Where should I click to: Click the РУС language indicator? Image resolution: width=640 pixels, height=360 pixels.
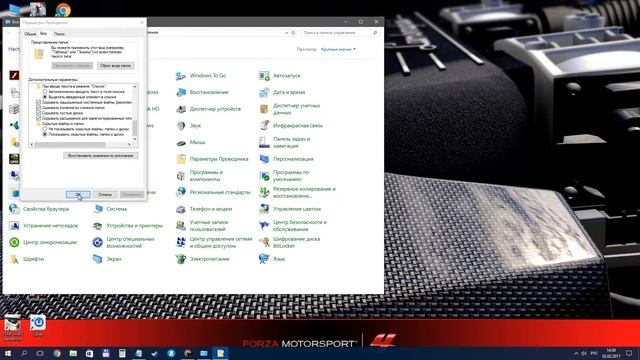594,353
